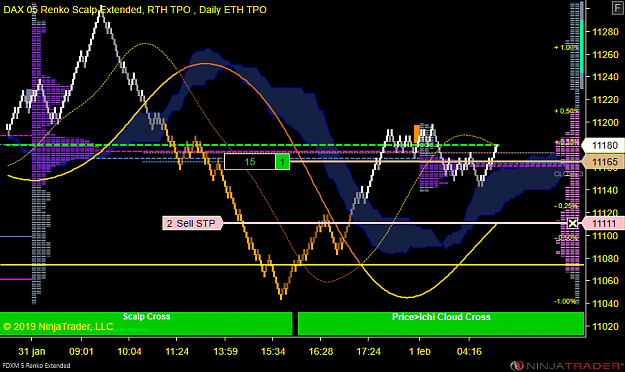Click the 11140 price axis label

[x=605, y=190]
